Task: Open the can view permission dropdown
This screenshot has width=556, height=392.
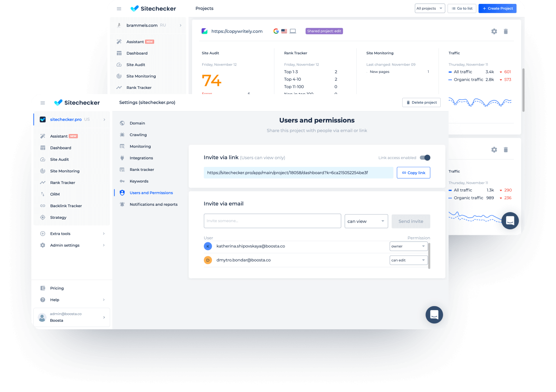Action: click(366, 221)
